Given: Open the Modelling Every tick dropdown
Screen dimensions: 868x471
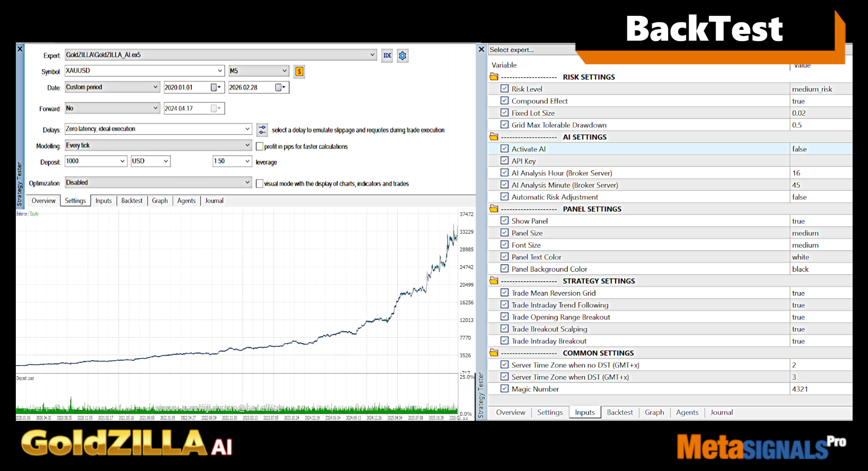Looking at the screenshot, I should (247, 145).
